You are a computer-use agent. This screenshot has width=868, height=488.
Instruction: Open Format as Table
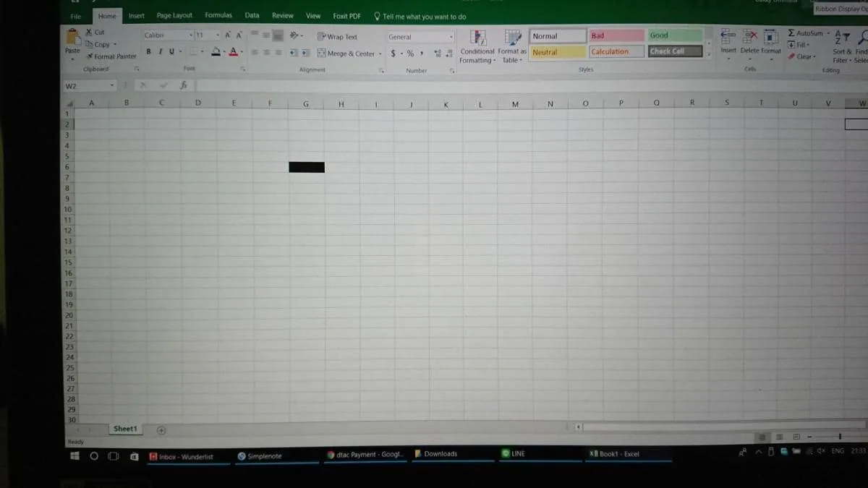[512, 47]
